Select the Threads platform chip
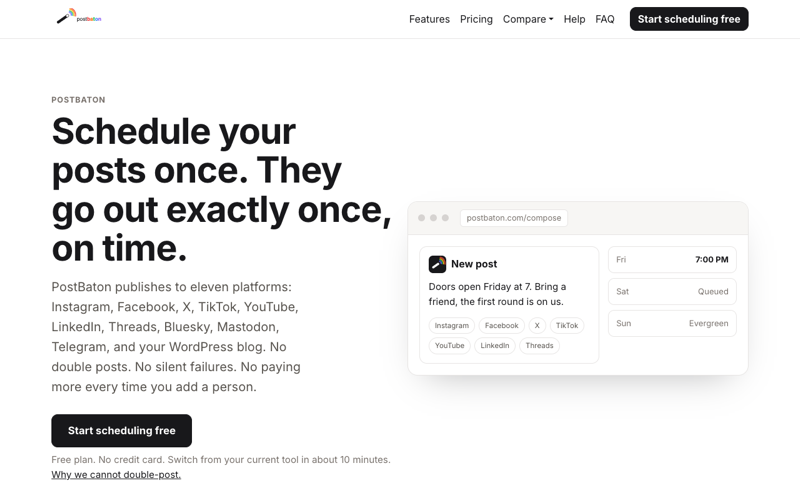The width and height of the screenshot is (800, 500). (539, 345)
